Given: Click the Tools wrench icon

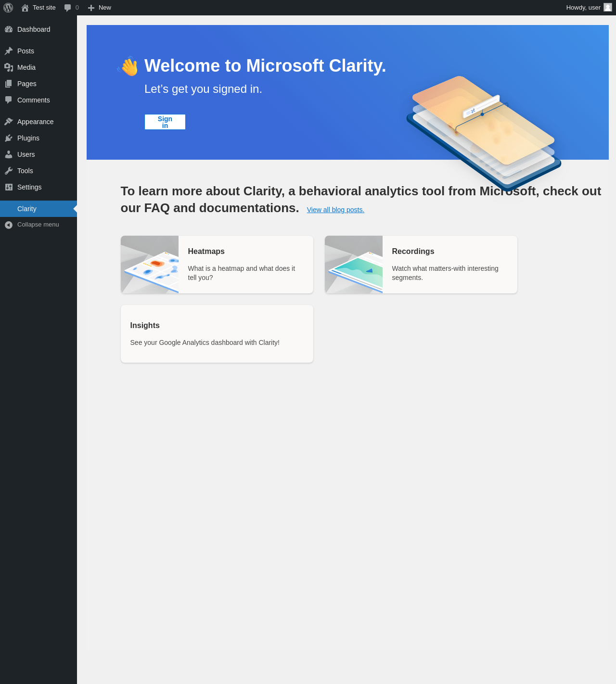Looking at the screenshot, I should click(9, 171).
